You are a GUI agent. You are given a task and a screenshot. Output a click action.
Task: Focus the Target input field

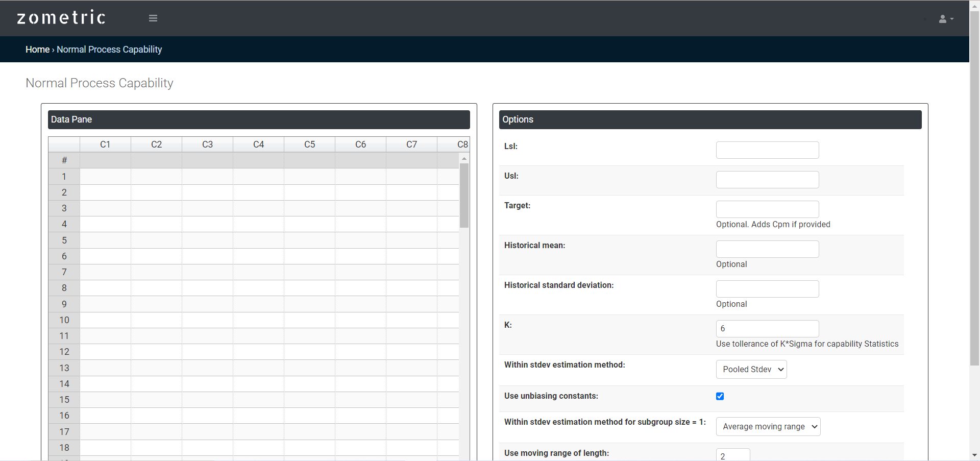767,209
